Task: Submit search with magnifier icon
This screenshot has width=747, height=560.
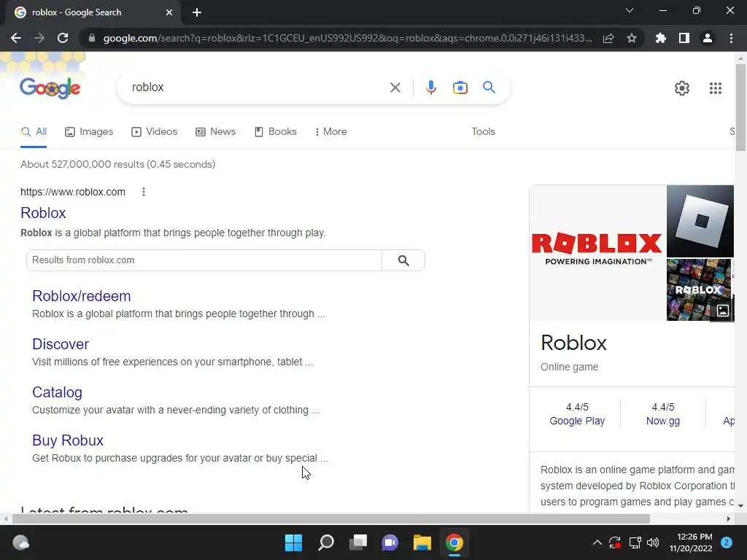Action: coord(489,87)
